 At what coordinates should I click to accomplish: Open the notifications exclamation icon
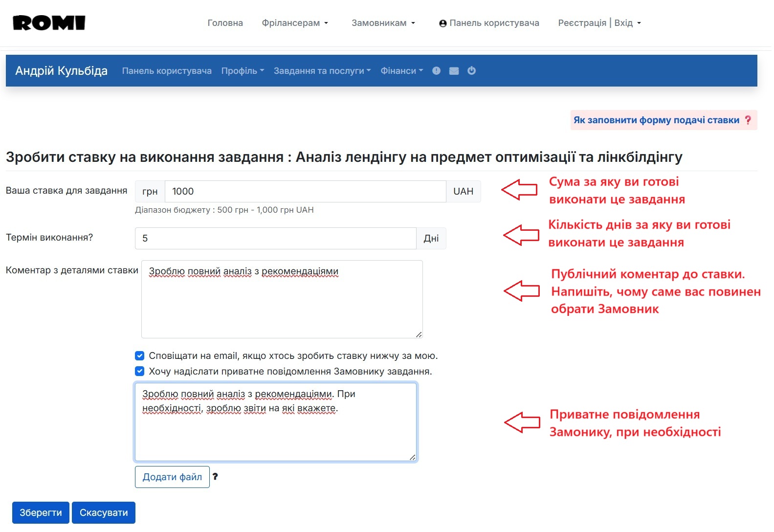pos(436,71)
